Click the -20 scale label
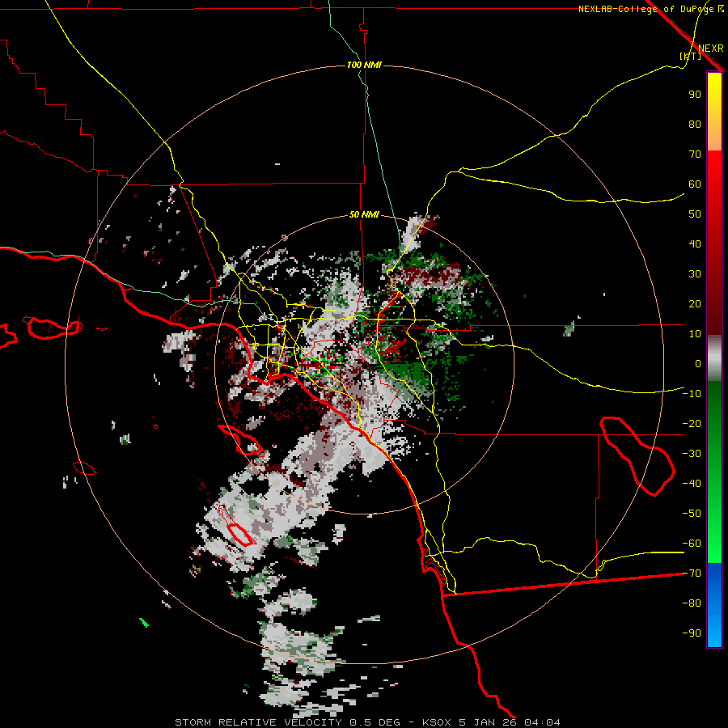 (692, 424)
